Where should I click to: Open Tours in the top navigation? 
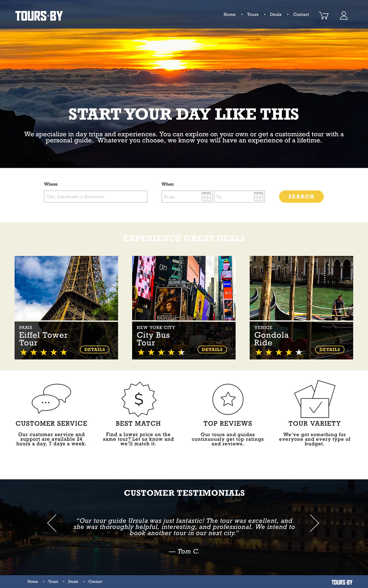point(253,14)
